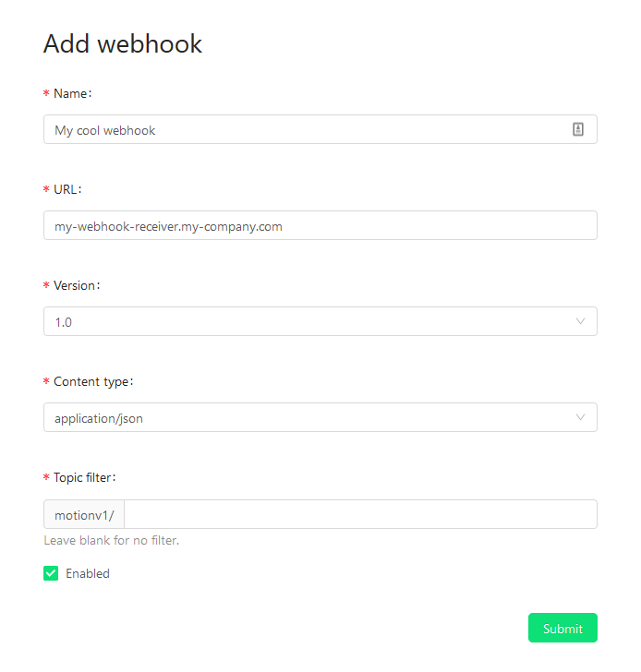This screenshot has width=641, height=672.
Task: Click the autofill contact icon in Name field
Action: [x=578, y=129]
